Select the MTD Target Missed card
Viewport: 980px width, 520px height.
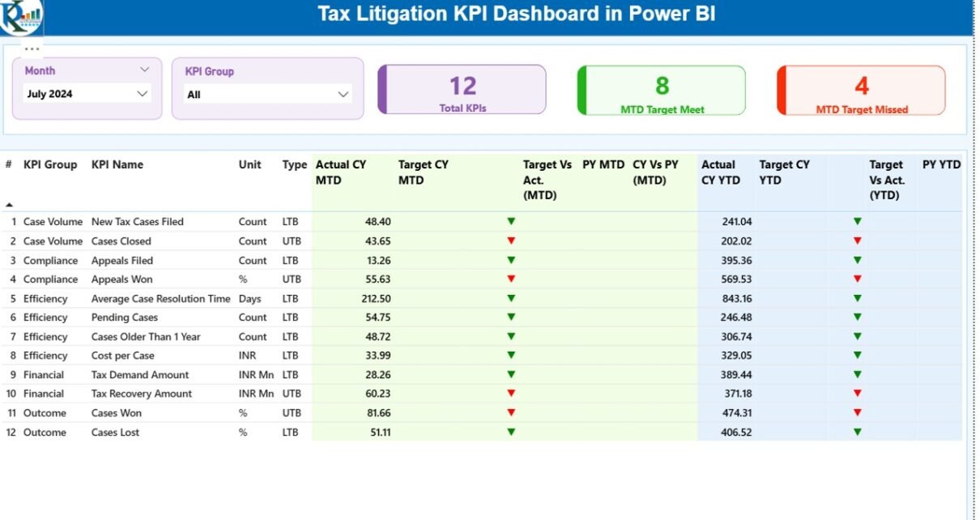(861, 91)
